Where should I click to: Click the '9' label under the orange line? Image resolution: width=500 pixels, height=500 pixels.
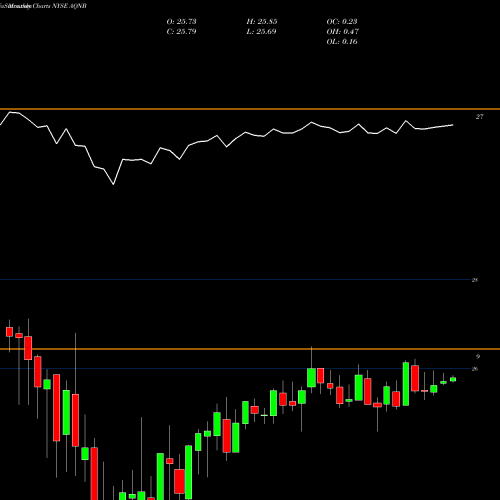click(478, 357)
